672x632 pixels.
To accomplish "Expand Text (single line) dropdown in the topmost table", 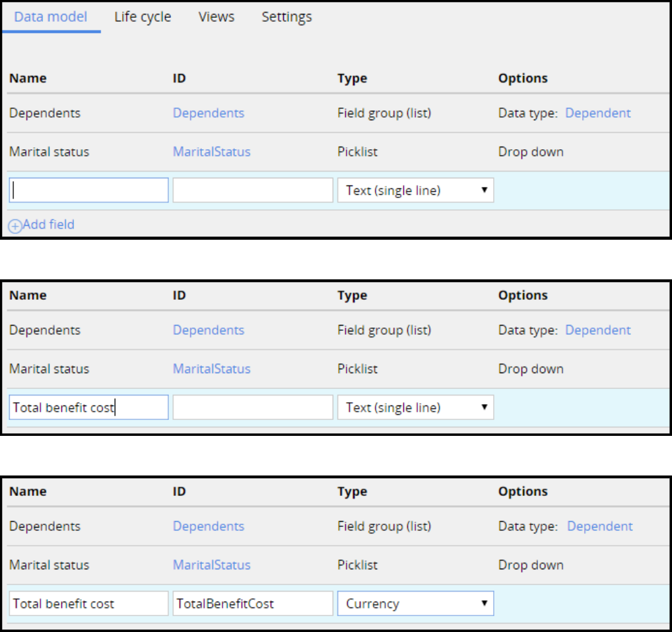I will [415, 191].
